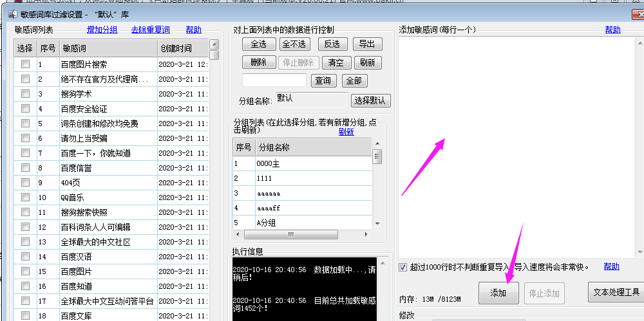Select the word 百度信誉

[76, 168]
